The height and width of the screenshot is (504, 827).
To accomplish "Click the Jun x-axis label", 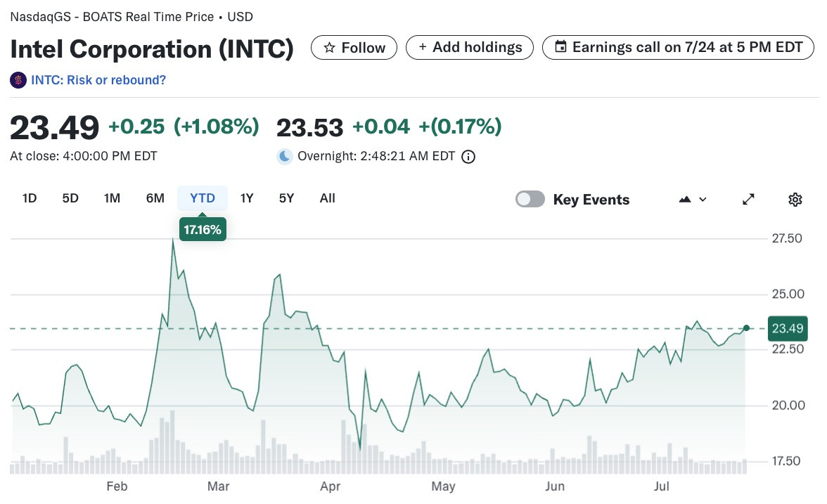I will (x=555, y=486).
